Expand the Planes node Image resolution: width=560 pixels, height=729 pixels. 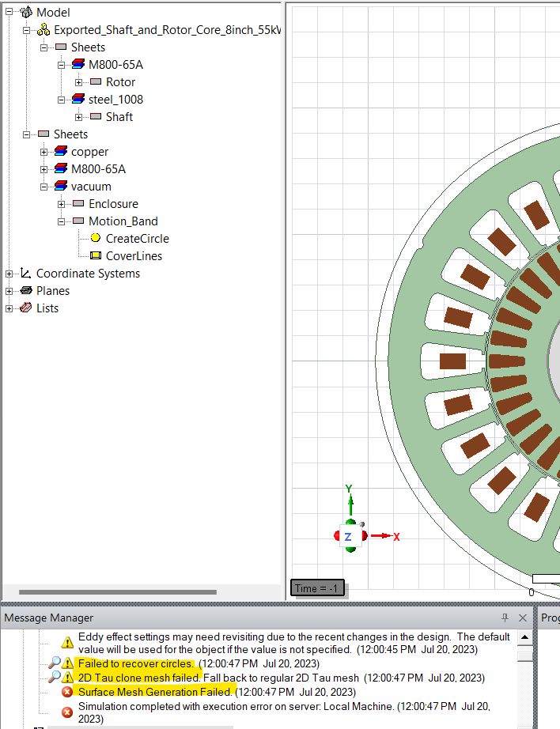(x=9, y=291)
